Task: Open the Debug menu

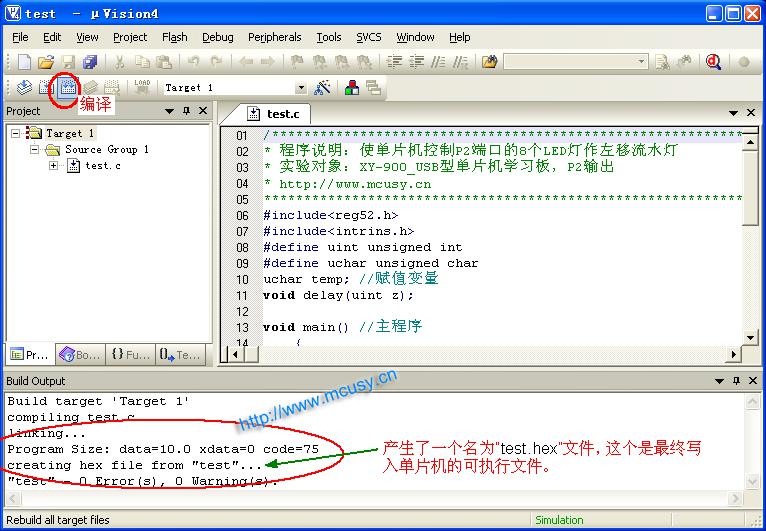Action: (218, 37)
